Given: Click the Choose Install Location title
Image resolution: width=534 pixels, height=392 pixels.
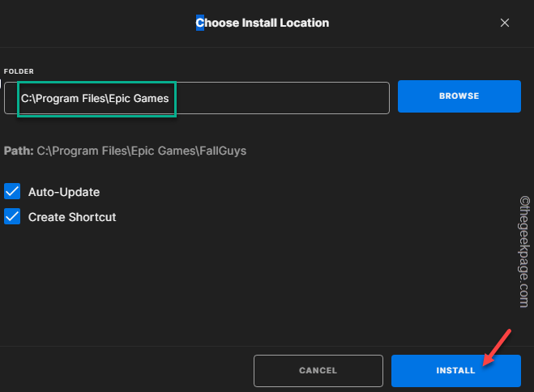Looking at the screenshot, I should 263,23.
